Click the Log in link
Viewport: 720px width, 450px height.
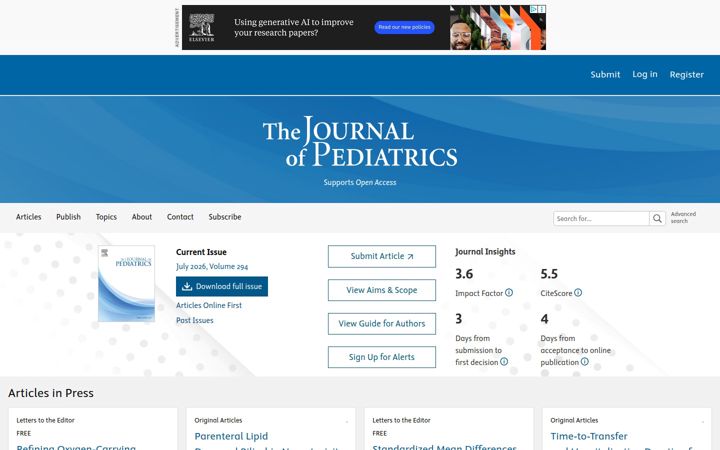point(645,74)
